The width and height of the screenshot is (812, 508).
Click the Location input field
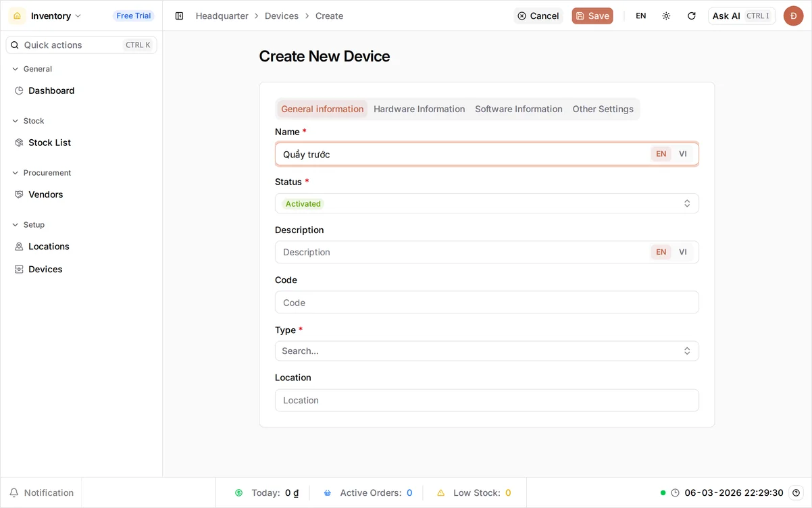486,400
